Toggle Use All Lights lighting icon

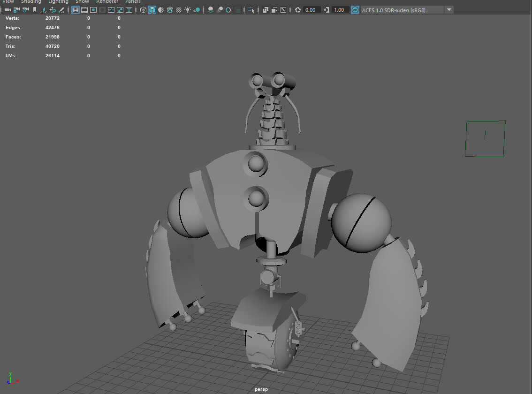pos(188,9)
